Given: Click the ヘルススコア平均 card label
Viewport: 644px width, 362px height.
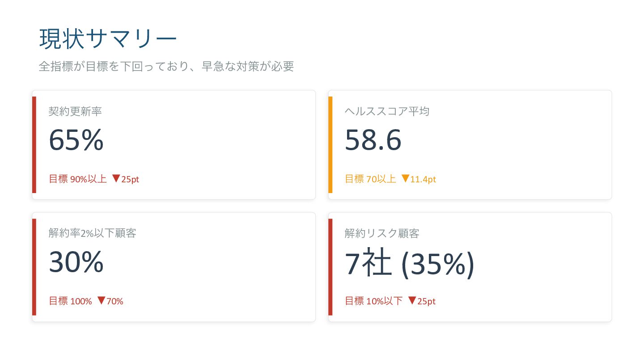Looking at the screenshot, I should [x=387, y=111].
